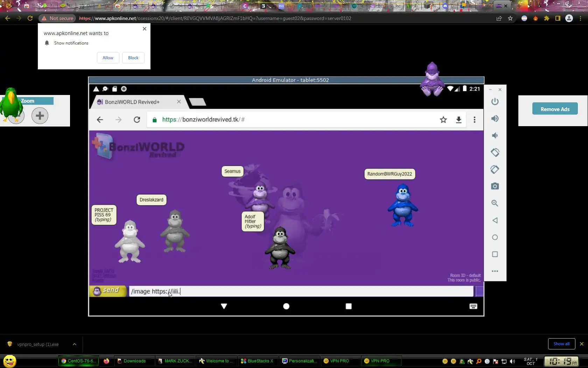This screenshot has height=368, width=588.
Task: Open the host browser three-dot menu
Action: (580, 18)
